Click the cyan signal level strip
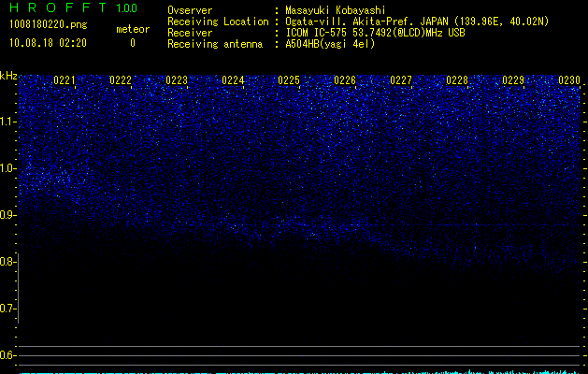The width and height of the screenshot is (588, 374). (x=299, y=372)
